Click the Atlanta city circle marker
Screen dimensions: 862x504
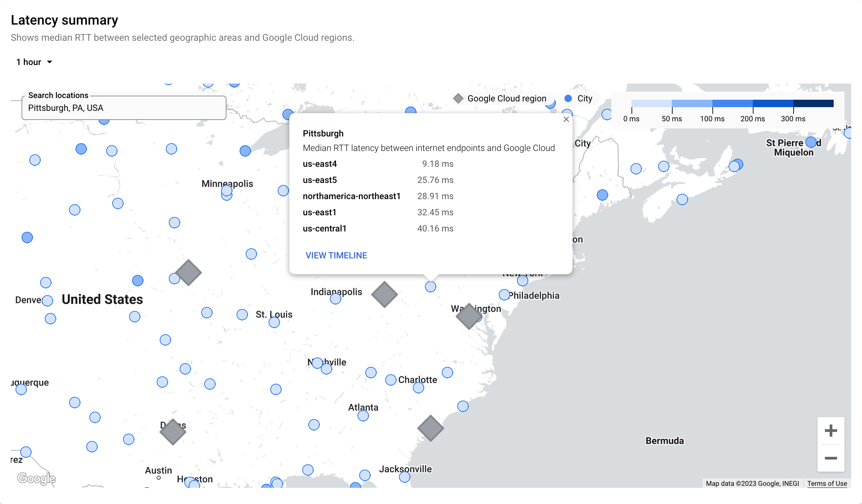click(363, 416)
